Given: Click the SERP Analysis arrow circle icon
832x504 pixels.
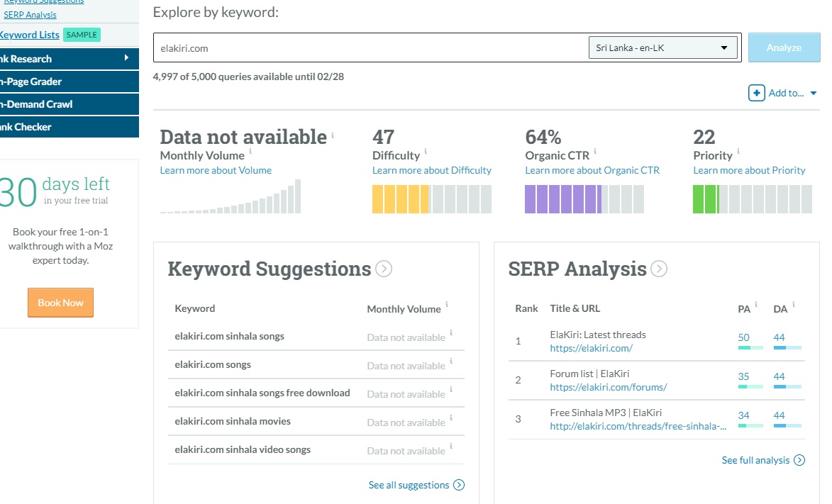Looking at the screenshot, I should coord(659,269).
